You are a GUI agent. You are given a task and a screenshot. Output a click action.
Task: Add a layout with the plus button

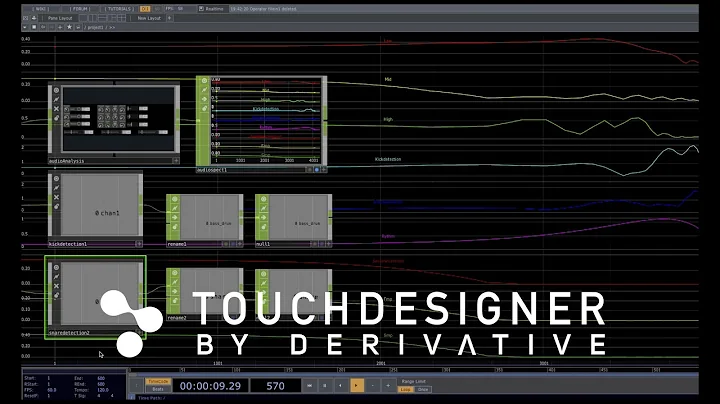169,18
